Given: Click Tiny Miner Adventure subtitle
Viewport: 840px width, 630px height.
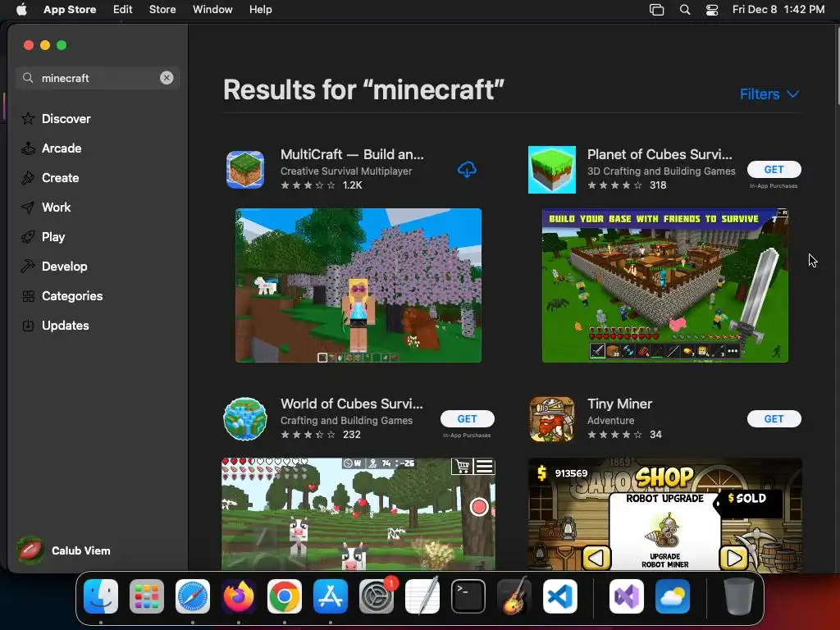Looking at the screenshot, I should click(610, 421).
